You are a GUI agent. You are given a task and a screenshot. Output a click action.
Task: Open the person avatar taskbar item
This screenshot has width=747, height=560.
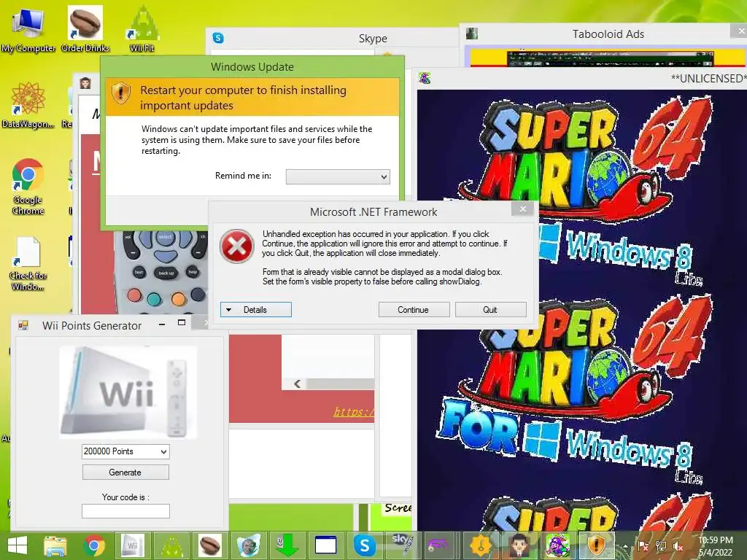click(519, 545)
